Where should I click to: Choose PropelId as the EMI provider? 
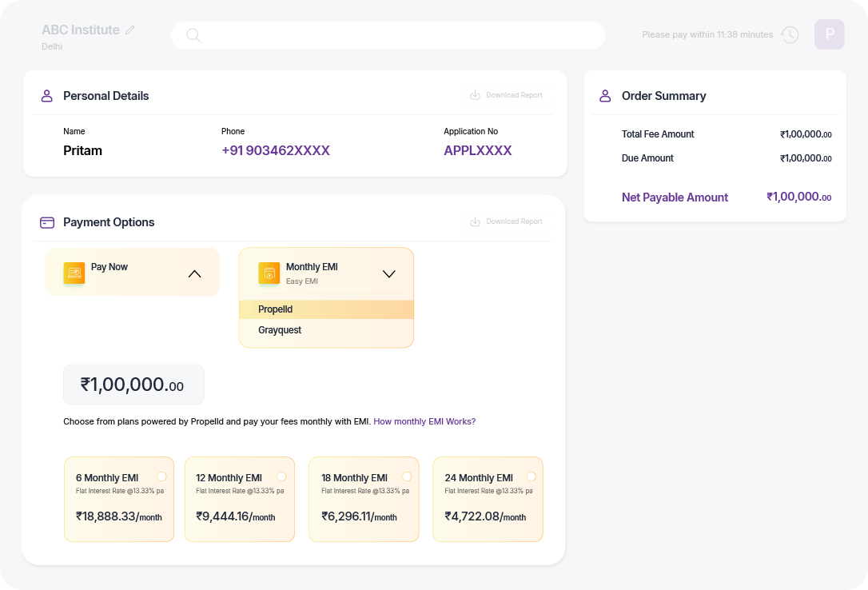pos(275,309)
